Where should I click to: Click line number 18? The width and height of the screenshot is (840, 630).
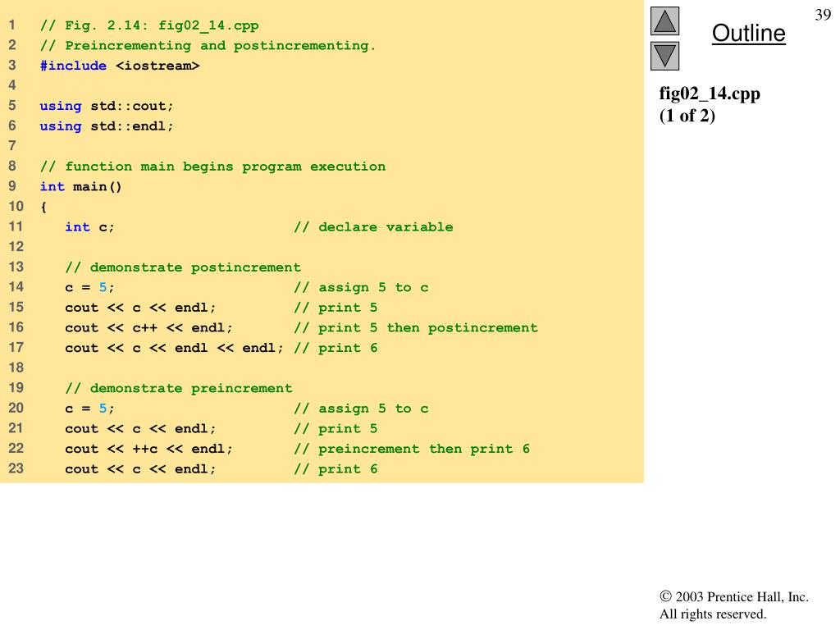pos(16,368)
